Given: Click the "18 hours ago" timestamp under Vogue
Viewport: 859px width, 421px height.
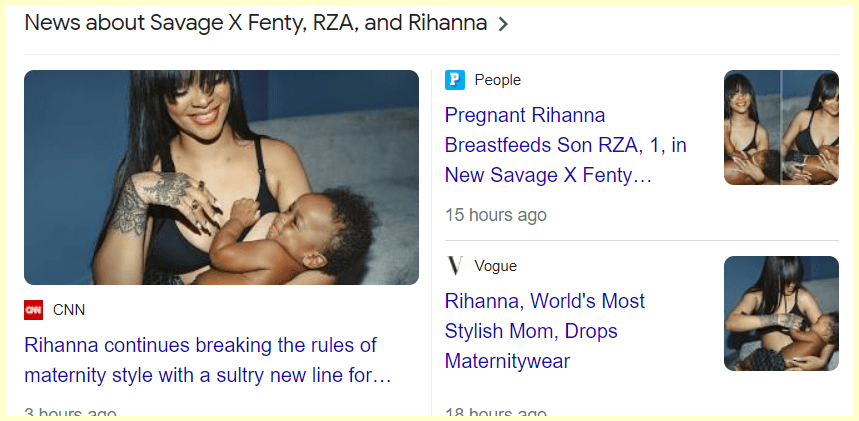Looking at the screenshot, I should point(496,413).
